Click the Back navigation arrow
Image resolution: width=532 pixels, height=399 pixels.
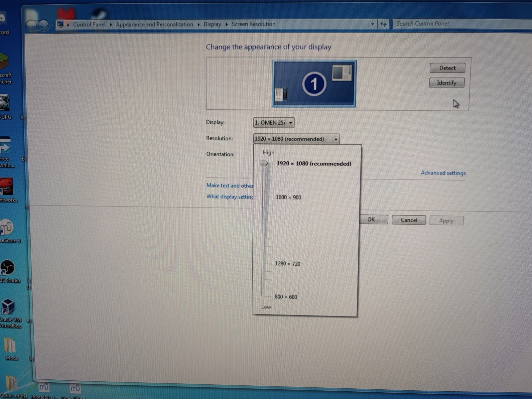pyautogui.click(x=31, y=25)
